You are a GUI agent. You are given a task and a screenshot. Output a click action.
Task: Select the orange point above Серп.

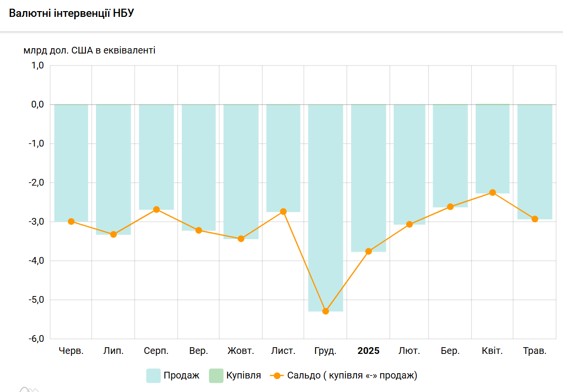pyautogui.click(x=156, y=209)
